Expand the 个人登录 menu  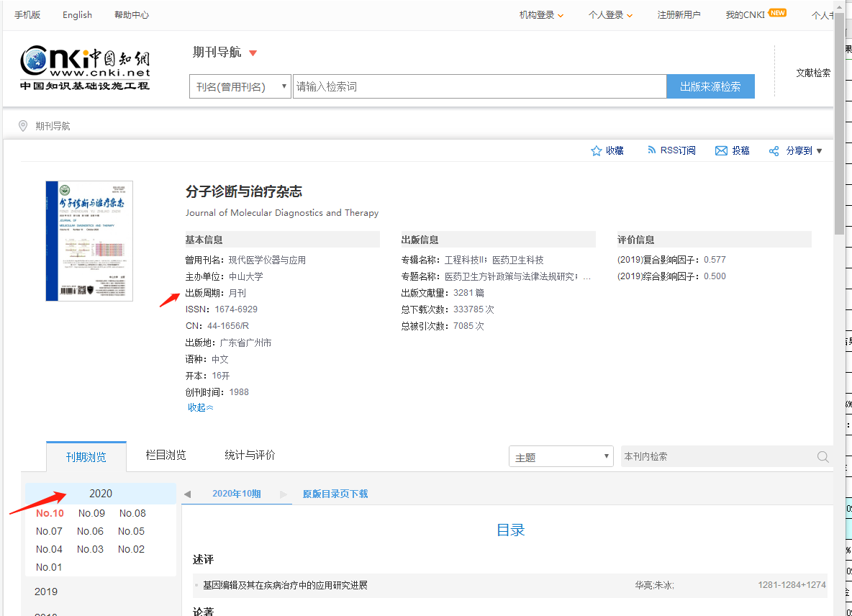click(610, 15)
